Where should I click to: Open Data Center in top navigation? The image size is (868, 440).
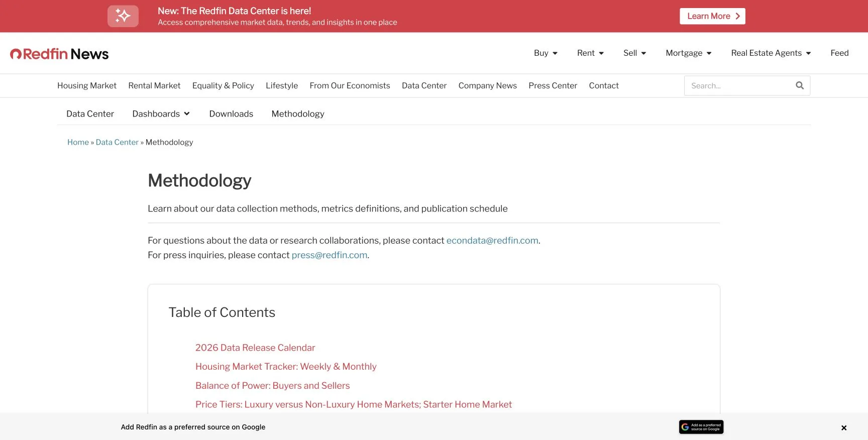coord(424,85)
